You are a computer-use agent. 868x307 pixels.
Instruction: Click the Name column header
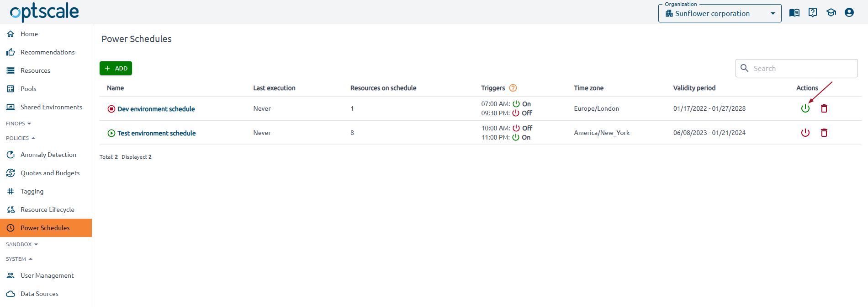click(116, 88)
